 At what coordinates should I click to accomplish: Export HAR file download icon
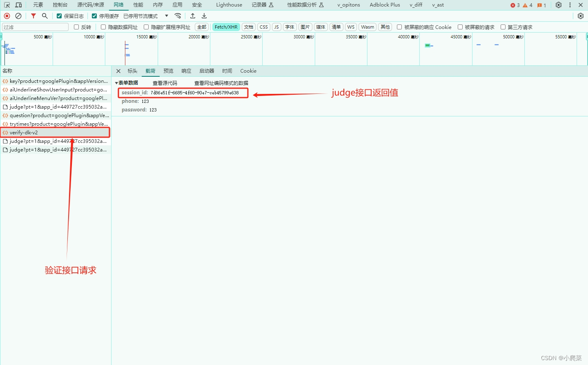pyautogui.click(x=204, y=16)
